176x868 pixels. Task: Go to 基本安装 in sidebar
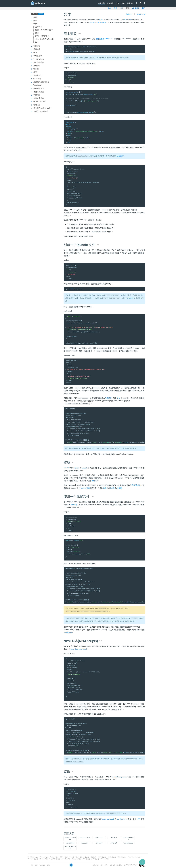coord(39,27)
